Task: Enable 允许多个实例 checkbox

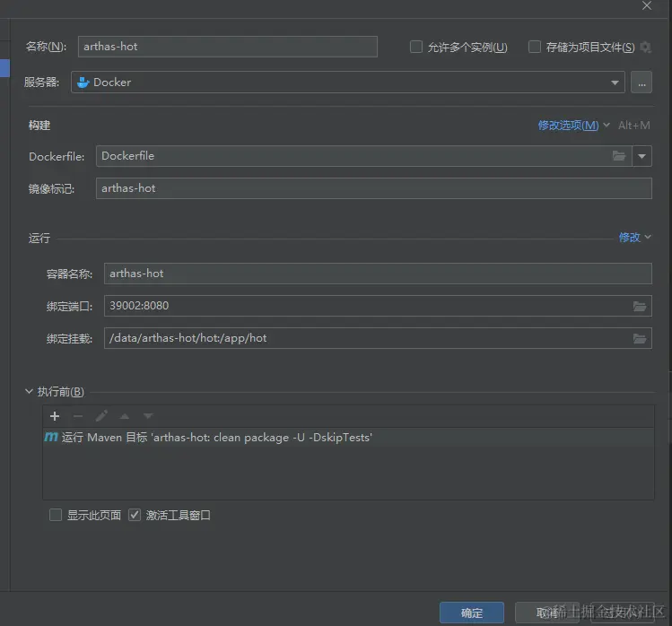Action: click(x=416, y=47)
